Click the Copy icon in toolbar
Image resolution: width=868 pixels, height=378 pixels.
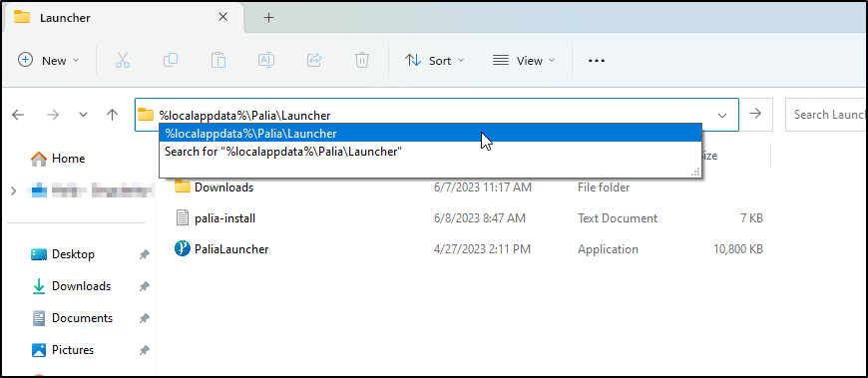click(171, 60)
